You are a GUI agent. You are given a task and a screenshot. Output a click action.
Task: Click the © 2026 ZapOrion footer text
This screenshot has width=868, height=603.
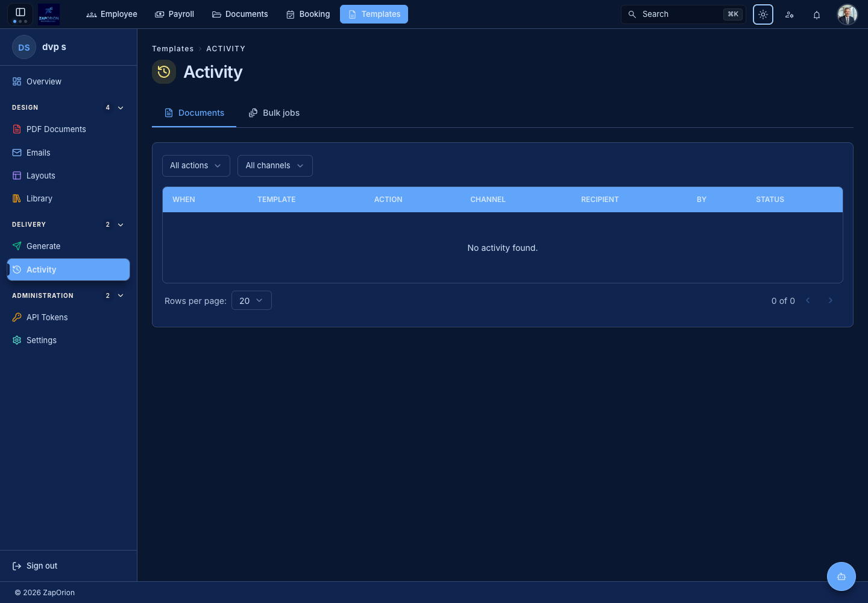[45, 593]
